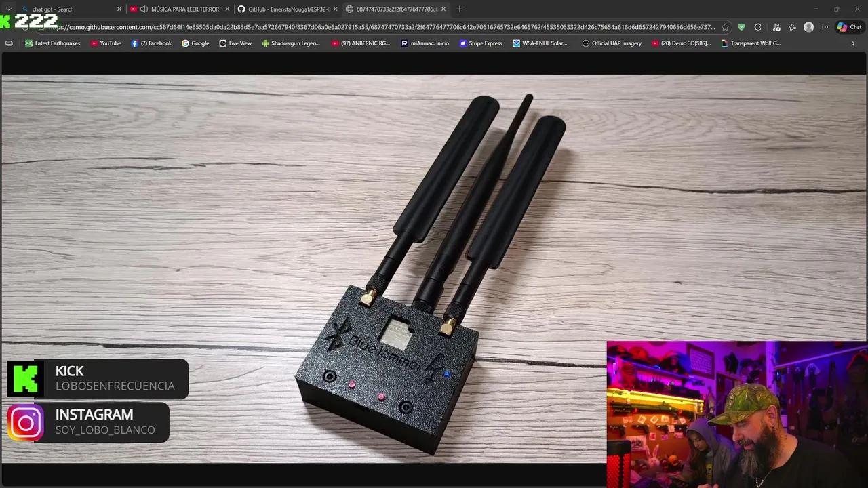Switch to the GitHub EmenstaNougat/ESP32 tab
868x488 pixels.
[x=288, y=9]
